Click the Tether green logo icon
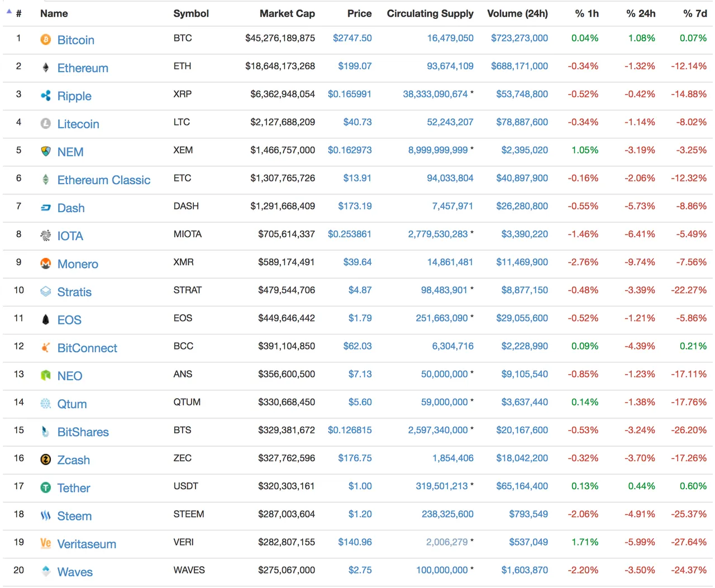The height and width of the screenshot is (588, 715). pyautogui.click(x=46, y=487)
